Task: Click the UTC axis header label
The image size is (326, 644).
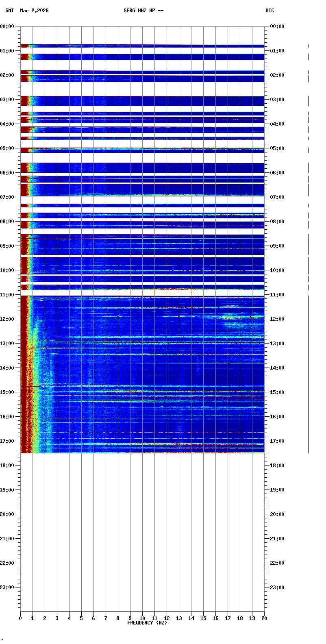Action: click(x=270, y=11)
